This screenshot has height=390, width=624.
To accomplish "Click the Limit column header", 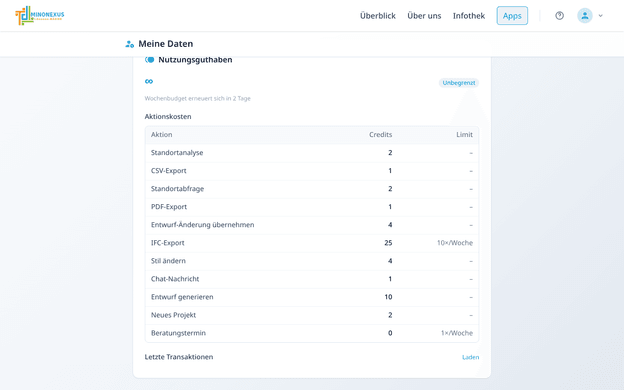I will click(464, 135).
